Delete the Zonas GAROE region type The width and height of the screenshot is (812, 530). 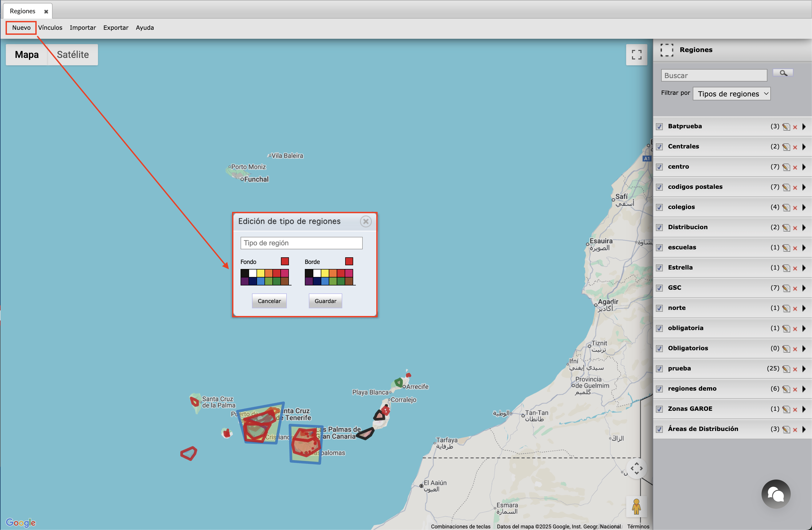[795, 409]
